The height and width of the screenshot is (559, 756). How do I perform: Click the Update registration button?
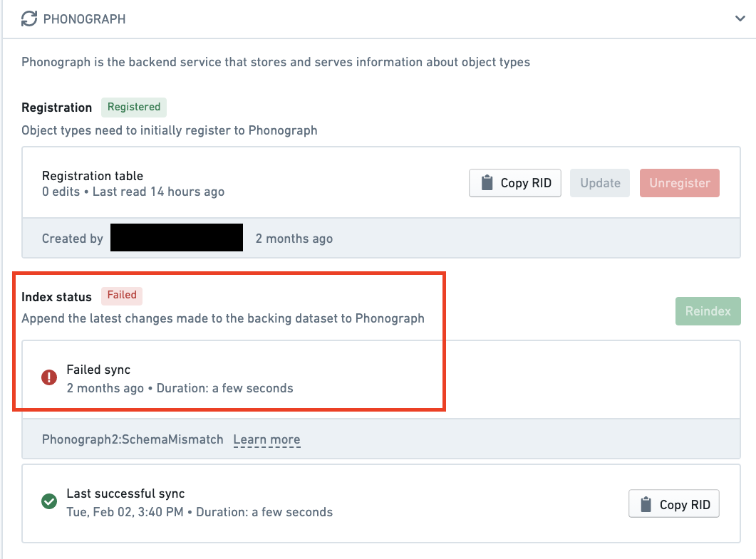pos(600,183)
